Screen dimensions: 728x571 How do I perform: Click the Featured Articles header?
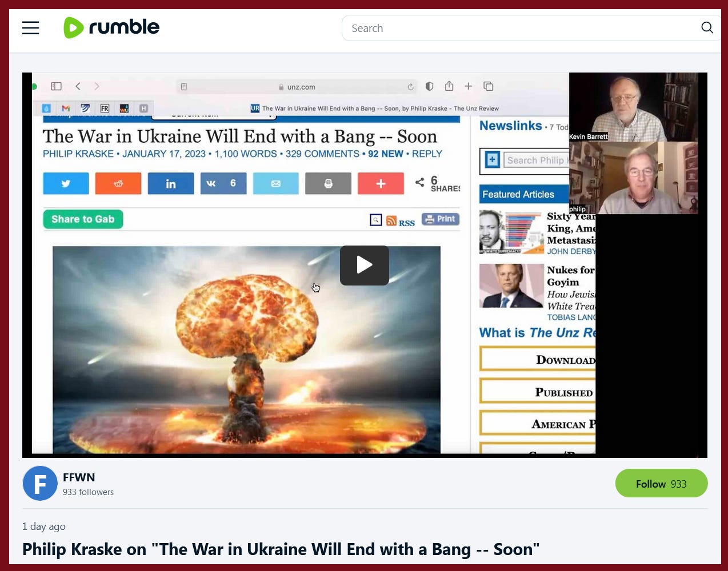(524, 194)
